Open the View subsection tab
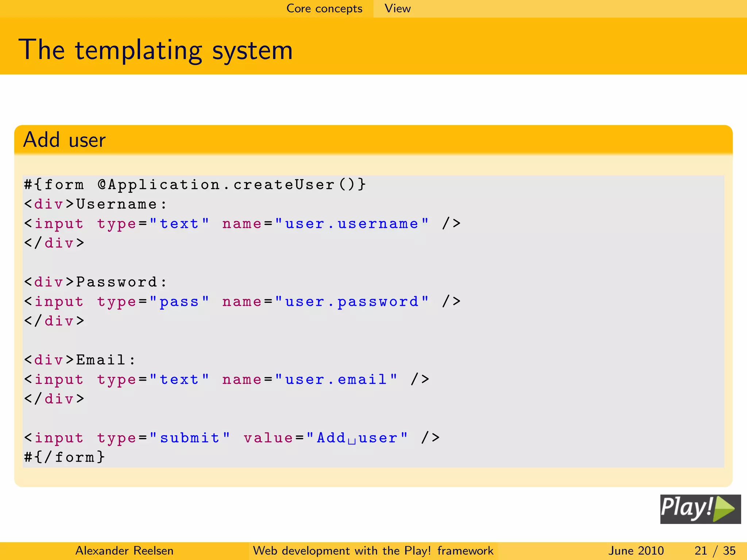Image resolution: width=747 pixels, height=560 pixels. coord(398,8)
